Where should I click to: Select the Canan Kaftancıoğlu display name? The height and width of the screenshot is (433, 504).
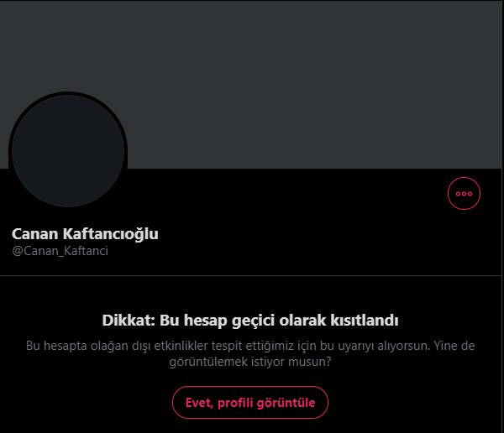[85, 234]
